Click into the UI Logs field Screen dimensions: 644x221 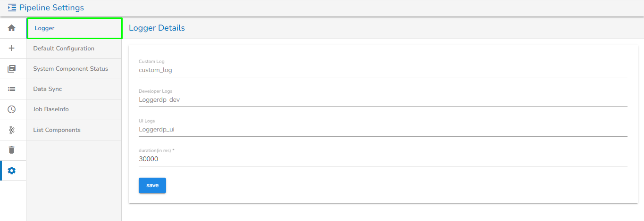(382, 130)
